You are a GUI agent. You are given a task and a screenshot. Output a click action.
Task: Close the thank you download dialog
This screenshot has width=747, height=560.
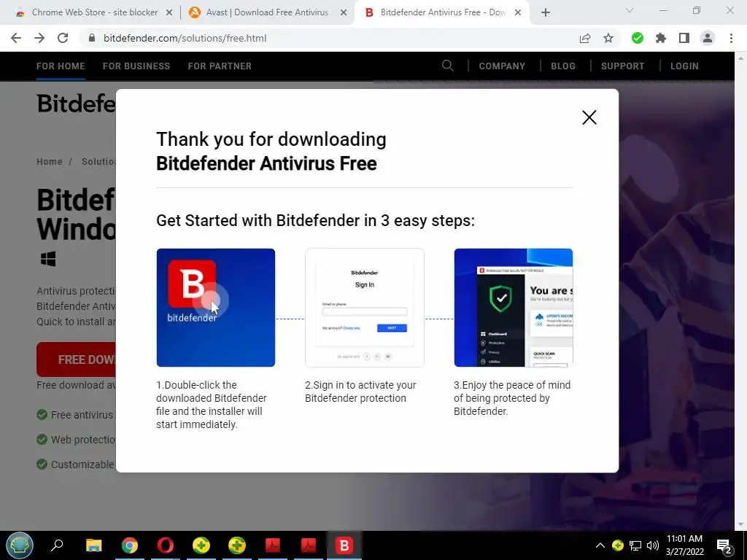click(589, 117)
